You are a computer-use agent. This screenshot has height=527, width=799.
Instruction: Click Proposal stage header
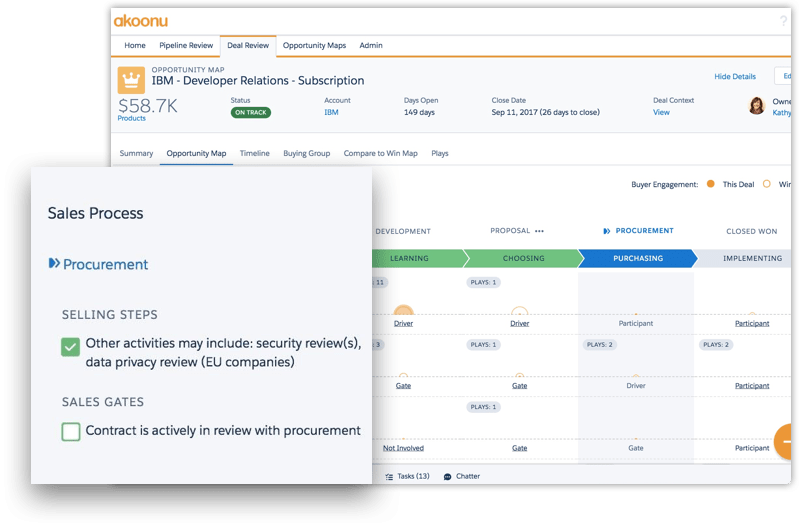[510, 231]
